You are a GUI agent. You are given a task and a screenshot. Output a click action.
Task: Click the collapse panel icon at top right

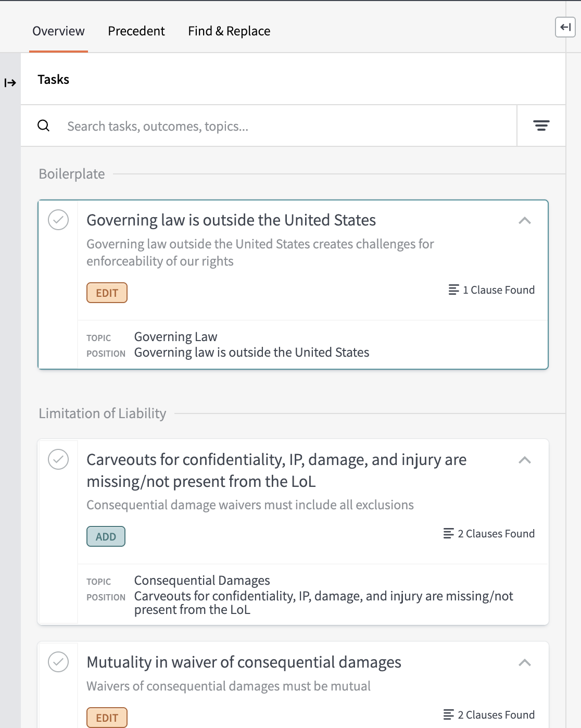pyautogui.click(x=565, y=27)
